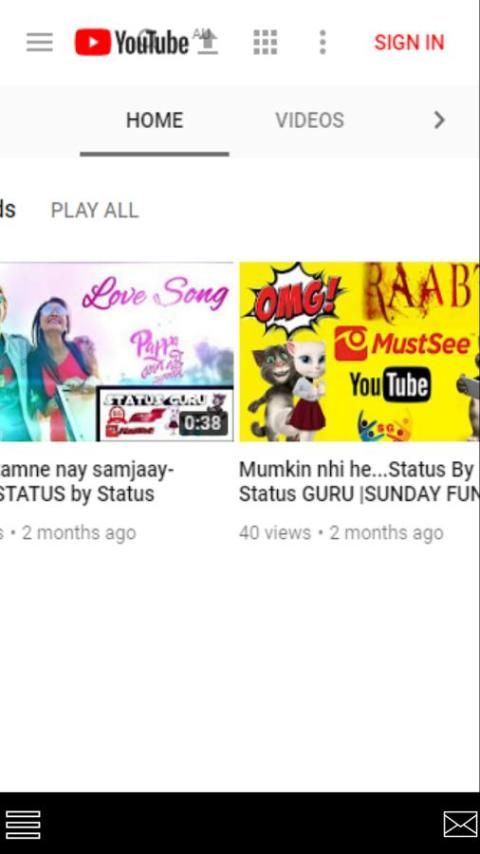Screen dimensions: 480x854
Task: Expand more channel tabs with chevron
Action: (x=439, y=120)
